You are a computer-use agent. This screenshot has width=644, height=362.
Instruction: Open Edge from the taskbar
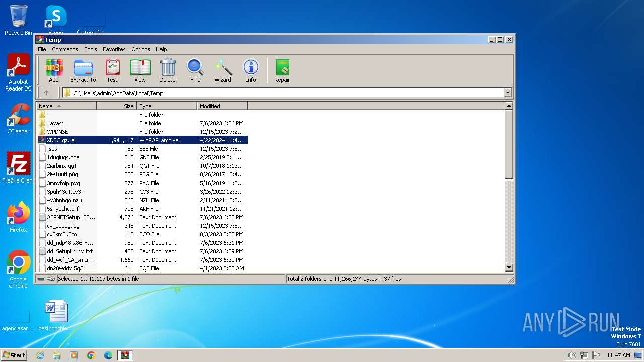[x=108, y=355]
